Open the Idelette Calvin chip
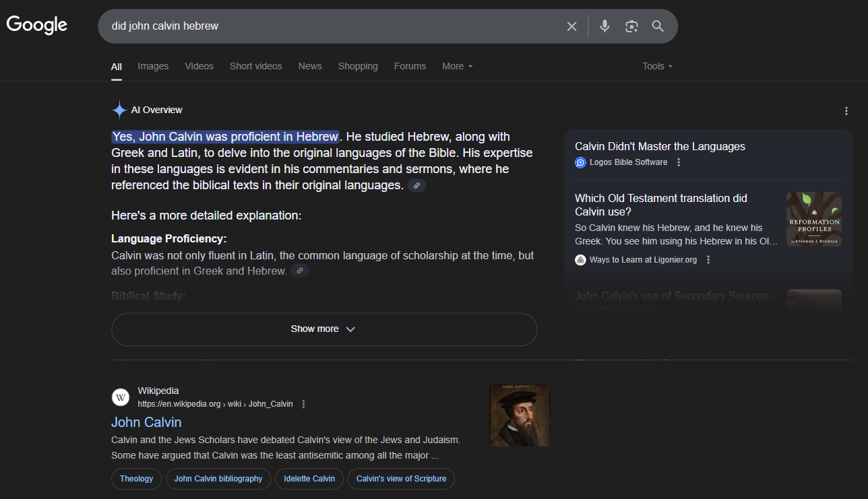Screen dimensions: 868x499 coord(309,479)
